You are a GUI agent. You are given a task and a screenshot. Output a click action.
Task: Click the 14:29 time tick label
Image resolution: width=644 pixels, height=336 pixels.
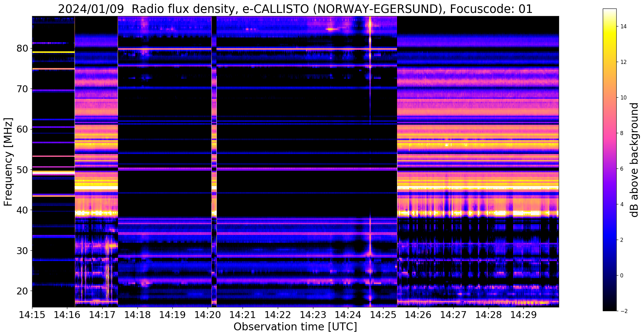pos(524,315)
